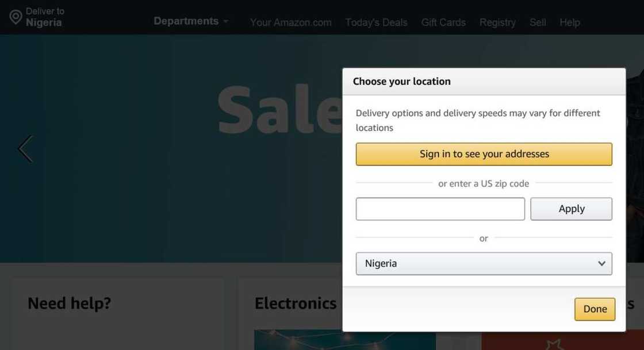Click Sign in to see your addresses
The image size is (644, 350).
point(484,154)
